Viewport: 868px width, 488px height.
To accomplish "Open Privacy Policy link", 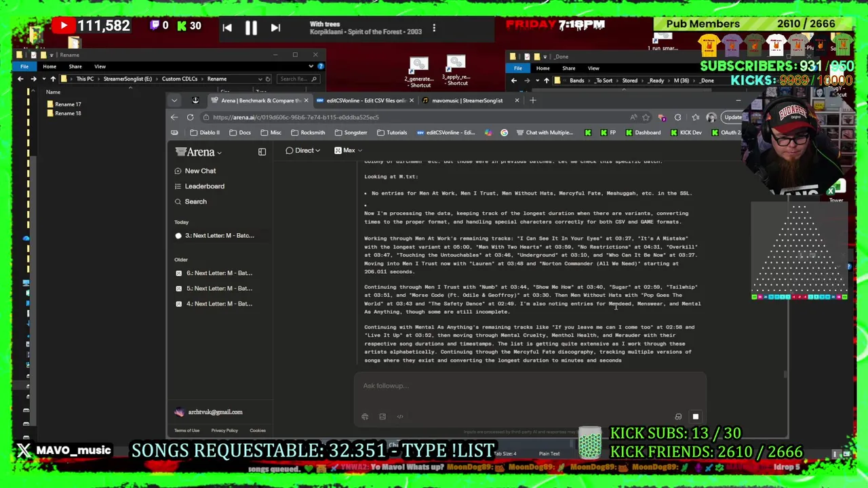I will (x=224, y=430).
